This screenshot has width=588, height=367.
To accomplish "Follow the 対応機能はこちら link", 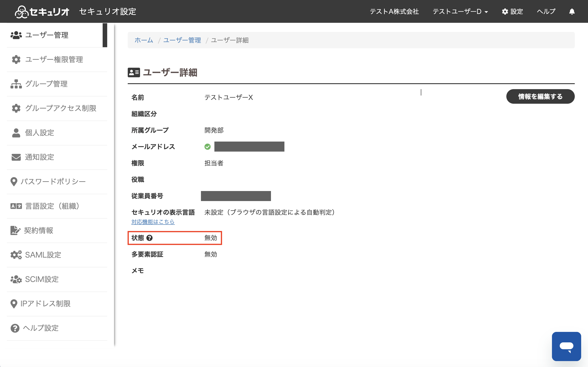I will coord(153,222).
